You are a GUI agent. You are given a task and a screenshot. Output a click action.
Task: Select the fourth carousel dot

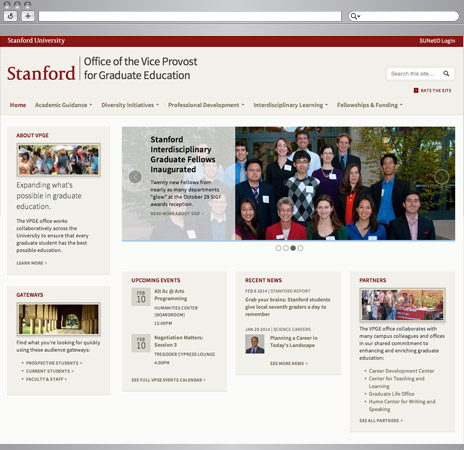[x=300, y=248]
